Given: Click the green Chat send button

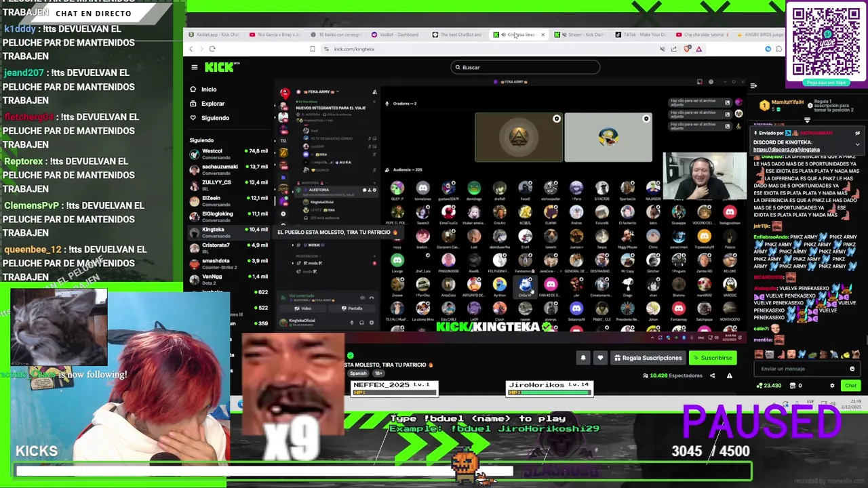Looking at the screenshot, I should point(850,386).
